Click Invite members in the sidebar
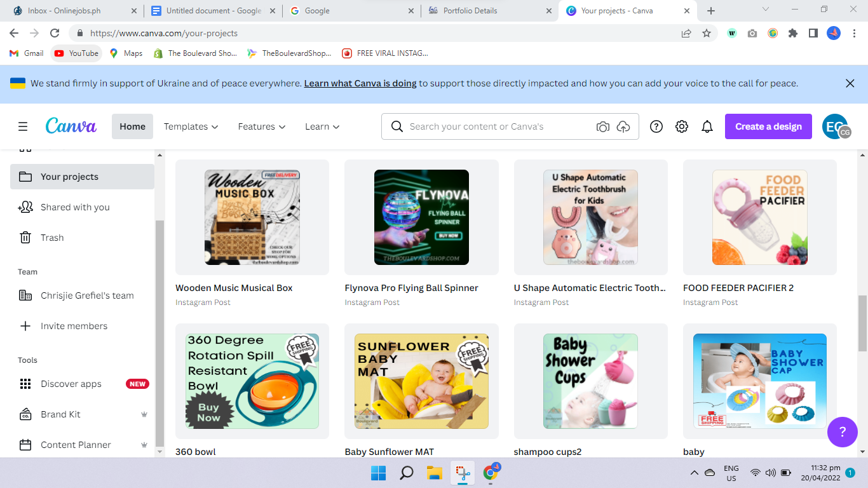 pos(82,326)
